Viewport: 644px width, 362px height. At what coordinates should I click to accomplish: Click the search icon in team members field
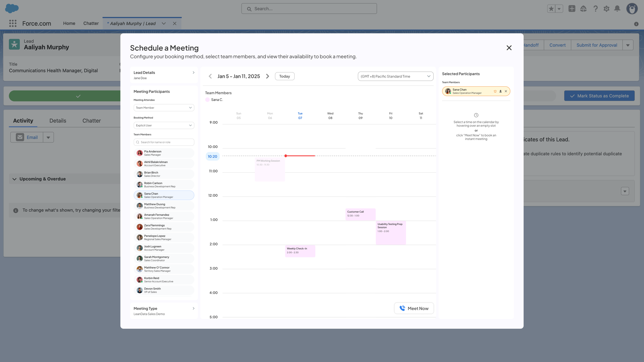pos(138,142)
